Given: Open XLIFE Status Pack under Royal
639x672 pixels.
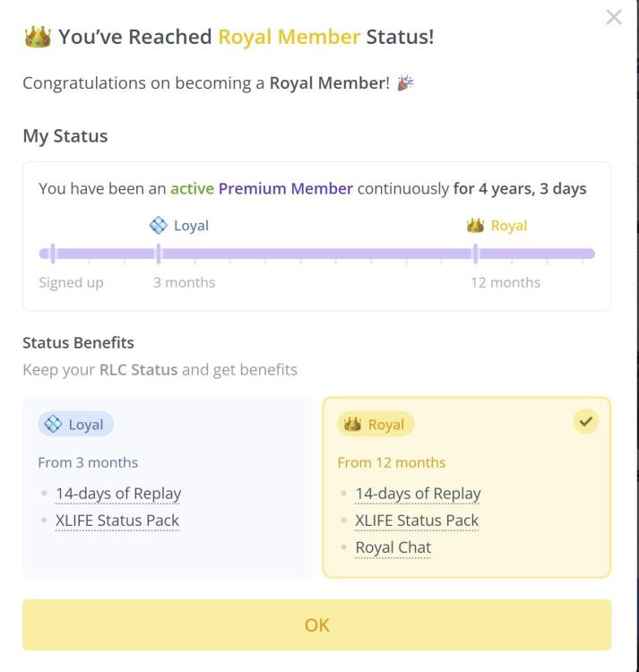Looking at the screenshot, I should tap(417, 521).
